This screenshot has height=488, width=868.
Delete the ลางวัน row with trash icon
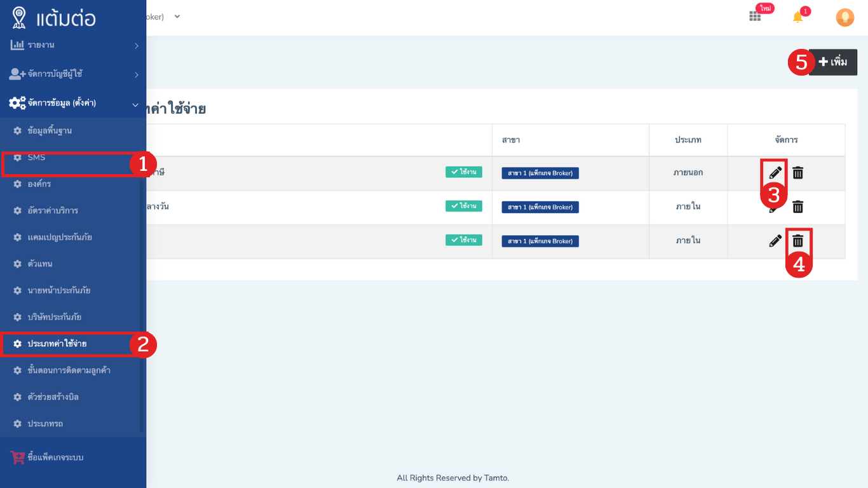pos(798,207)
